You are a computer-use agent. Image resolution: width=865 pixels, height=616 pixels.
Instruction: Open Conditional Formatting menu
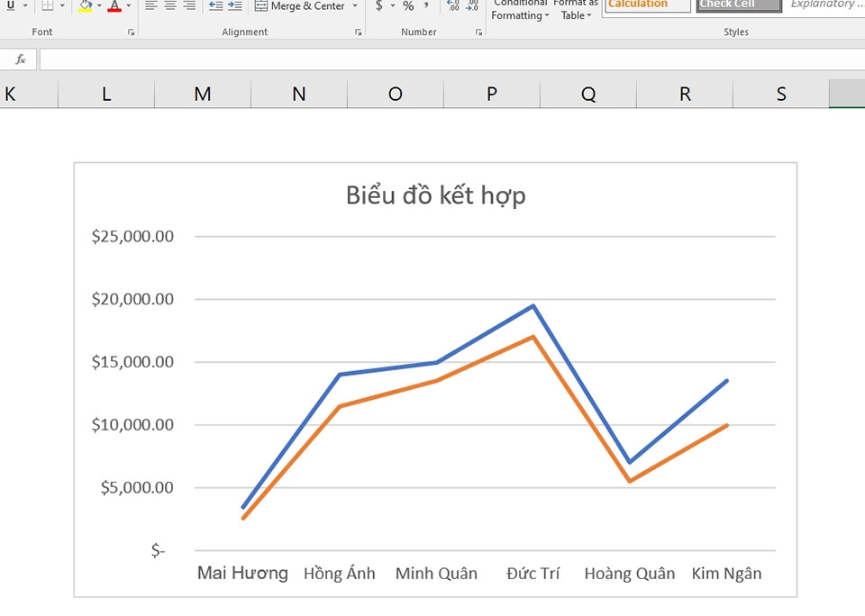[520, 10]
